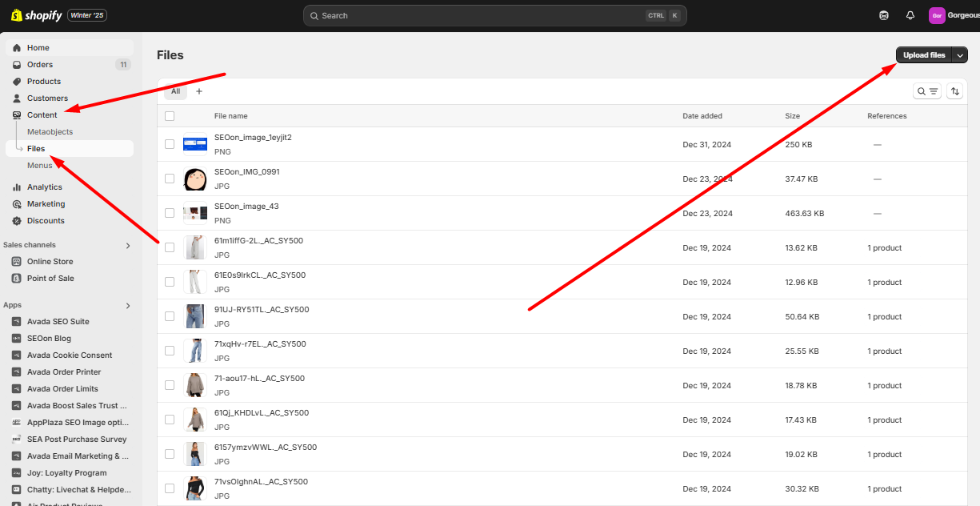The height and width of the screenshot is (506, 980).
Task: Open the sort files icon button
Action: [954, 91]
